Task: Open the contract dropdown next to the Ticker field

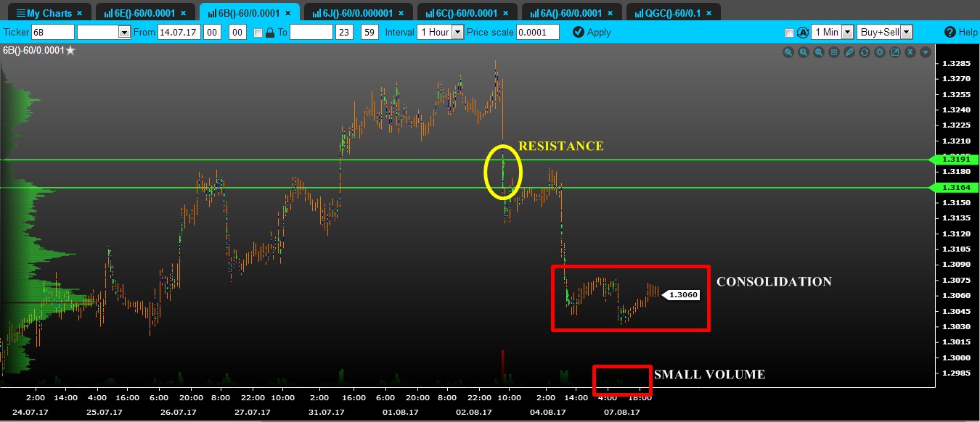Action: (x=124, y=32)
